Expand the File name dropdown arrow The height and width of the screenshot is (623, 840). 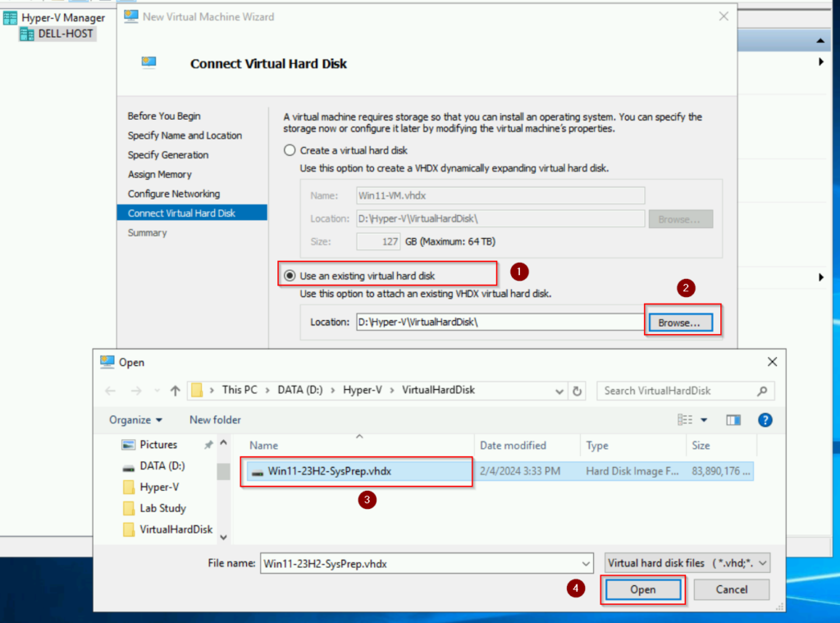586,564
